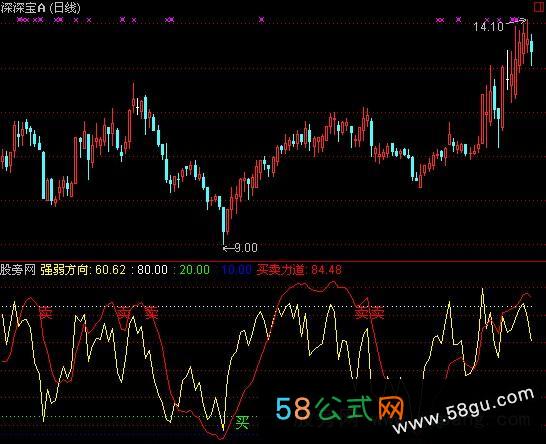The width and height of the screenshot is (546, 444).
Task: Click the lowest candlestick at the 9.00 low
Action: click(x=224, y=225)
